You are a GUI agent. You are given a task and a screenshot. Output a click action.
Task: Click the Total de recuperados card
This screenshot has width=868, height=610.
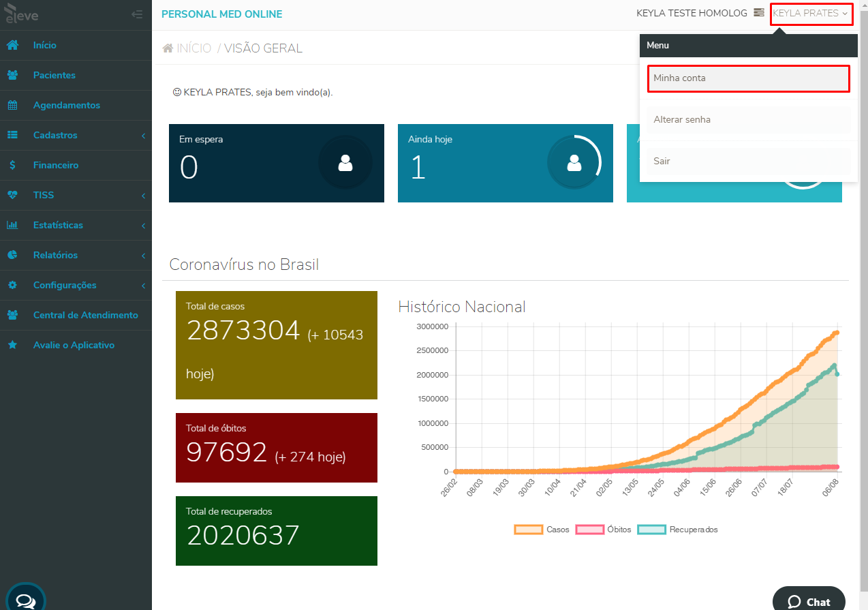277,531
